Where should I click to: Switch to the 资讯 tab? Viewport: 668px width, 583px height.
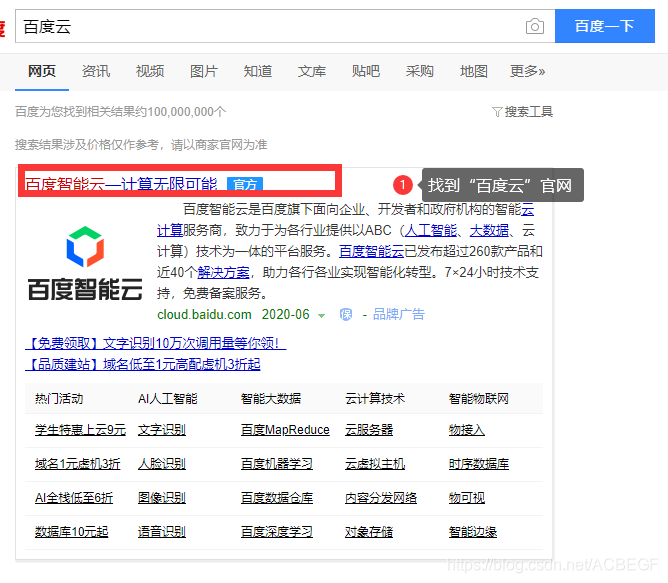[x=96, y=71]
